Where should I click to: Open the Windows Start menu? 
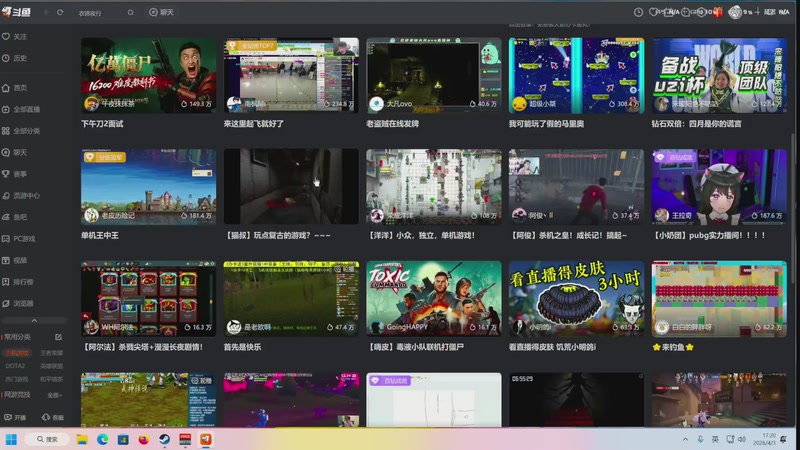click(11, 439)
